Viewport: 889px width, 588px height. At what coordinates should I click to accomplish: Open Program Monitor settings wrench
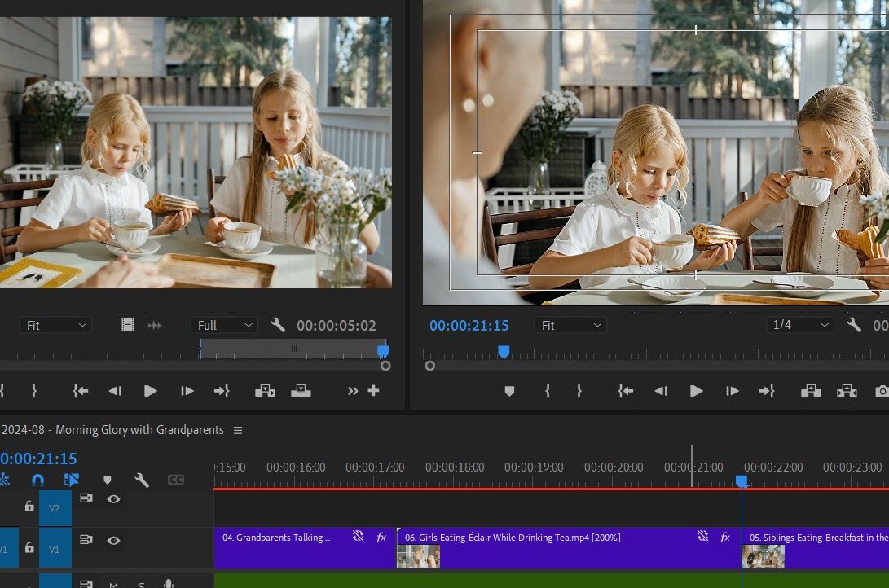click(x=854, y=325)
